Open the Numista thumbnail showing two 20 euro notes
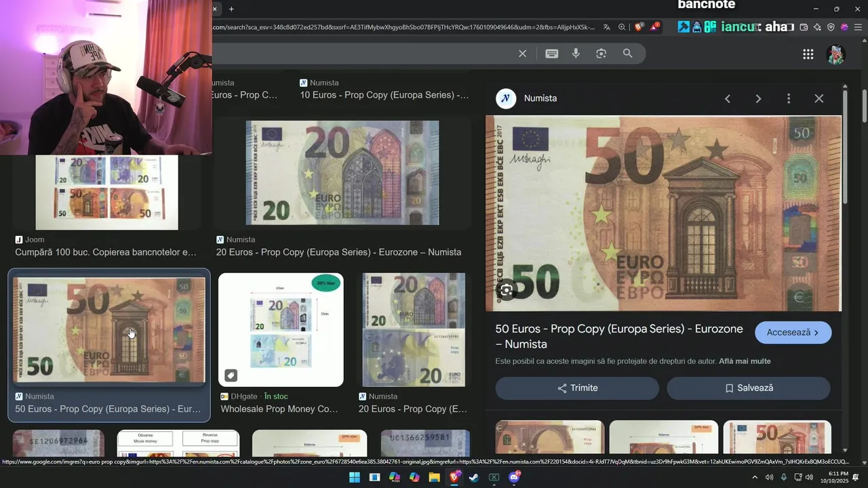Screen dimensions: 868x488 [414, 330]
